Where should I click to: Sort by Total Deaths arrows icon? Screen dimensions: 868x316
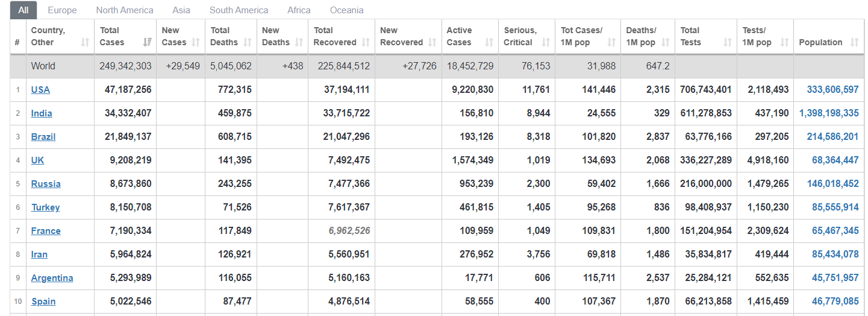coord(248,42)
